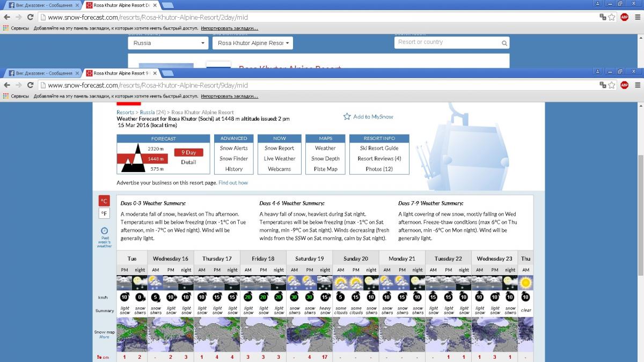Open the Live Weather link

point(280,159)
